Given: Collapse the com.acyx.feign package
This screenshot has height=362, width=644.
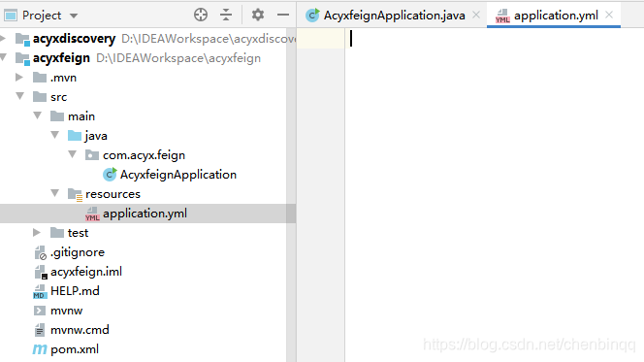Looking at the screenshot, I should (73, 154).
